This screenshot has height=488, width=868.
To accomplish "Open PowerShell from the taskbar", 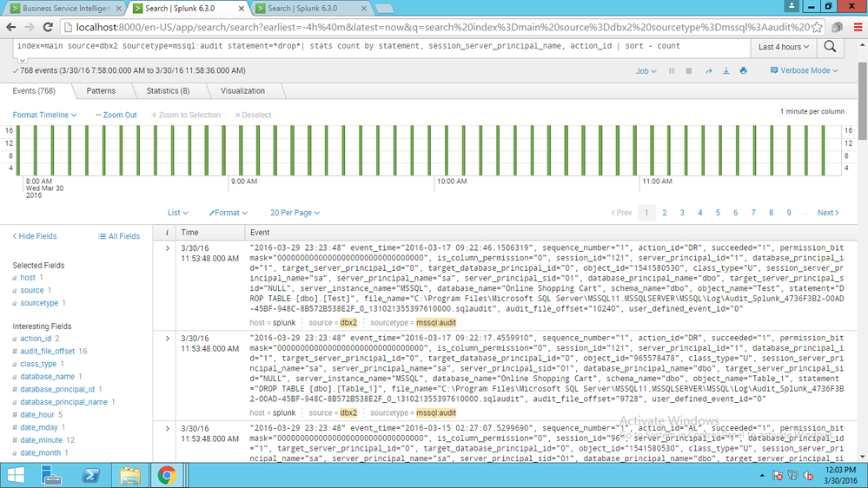I will pos(90,475).
